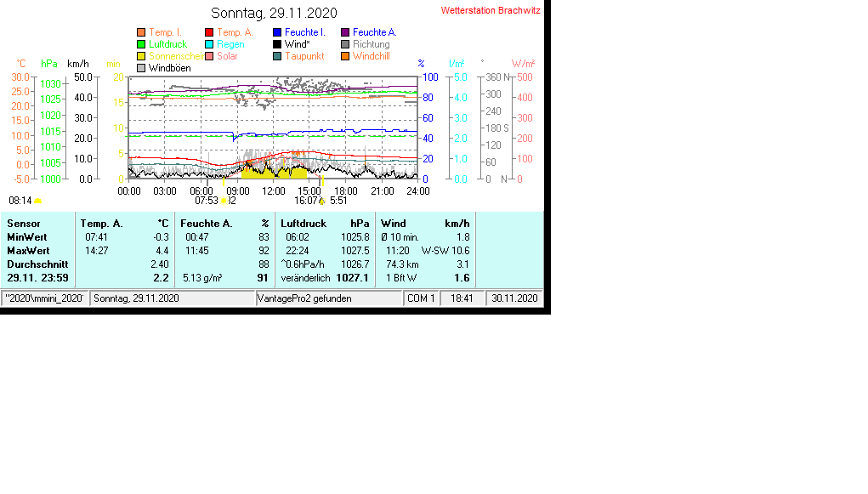
Task: Click the purple Feuchte A. legend square
Action: tap(345, 32)
